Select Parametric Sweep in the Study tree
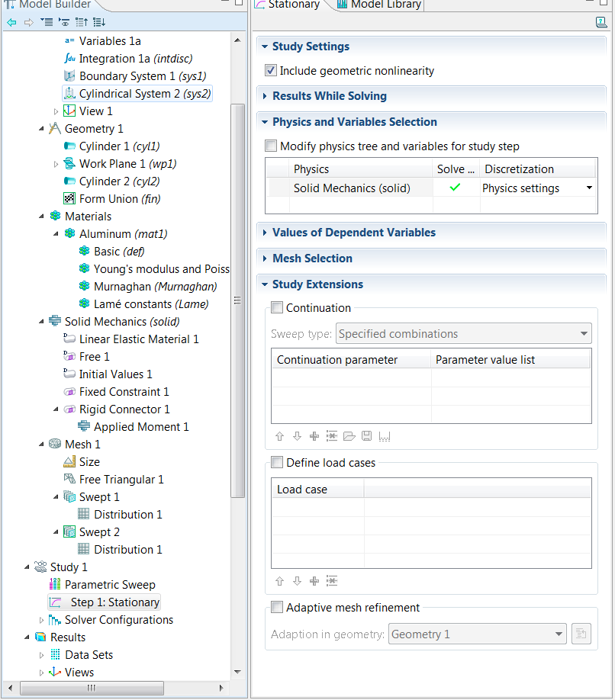 (x=109, y=585)
